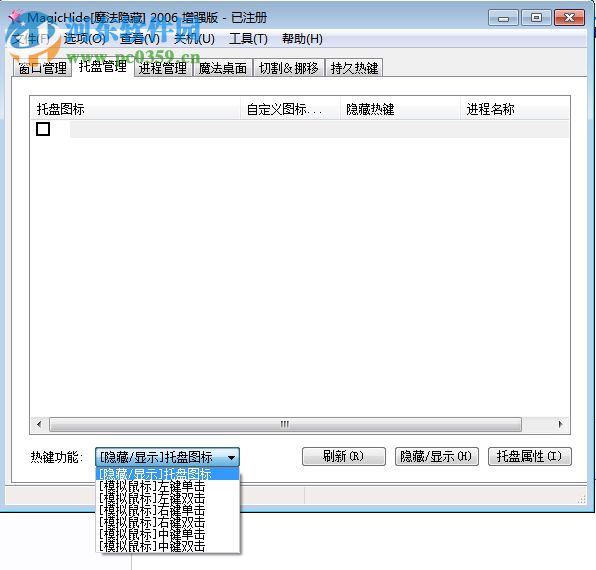The image size is (596, 570).
Task: Click the horizontal scrollbar's right arrow
Action: point(560,424)
